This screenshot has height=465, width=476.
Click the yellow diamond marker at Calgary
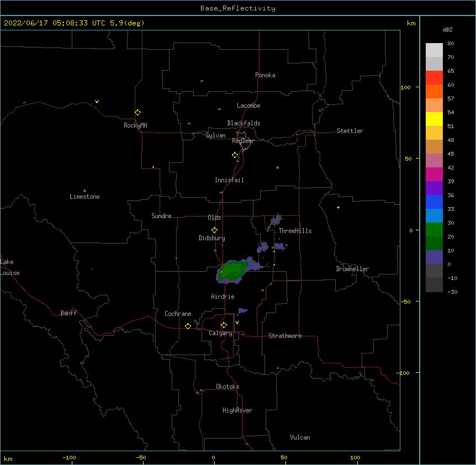click(x=224, y=325)
